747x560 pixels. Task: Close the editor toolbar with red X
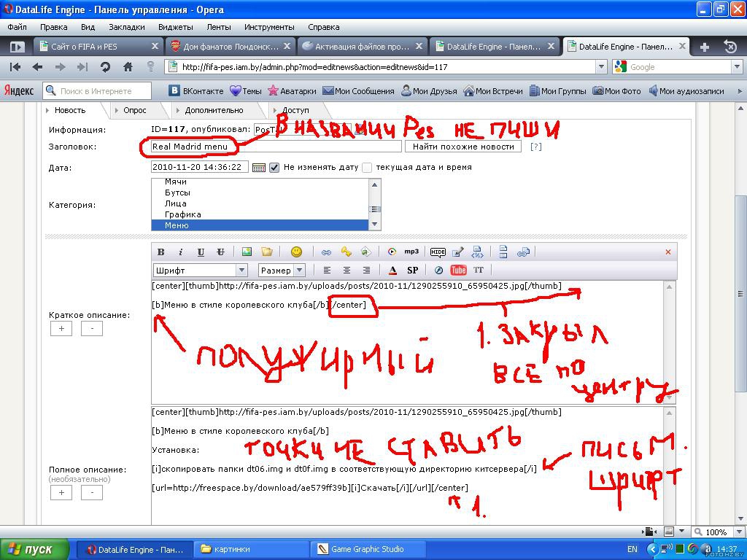click(x=668, y=252)
